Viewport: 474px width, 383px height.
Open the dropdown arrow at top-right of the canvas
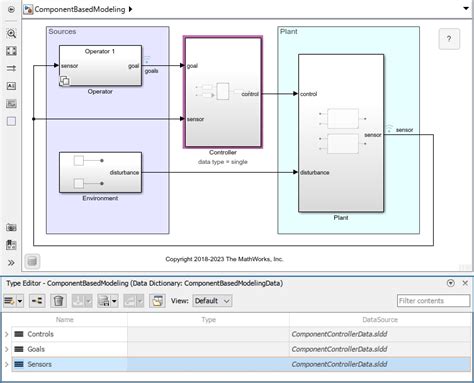(x=466, y=8)
